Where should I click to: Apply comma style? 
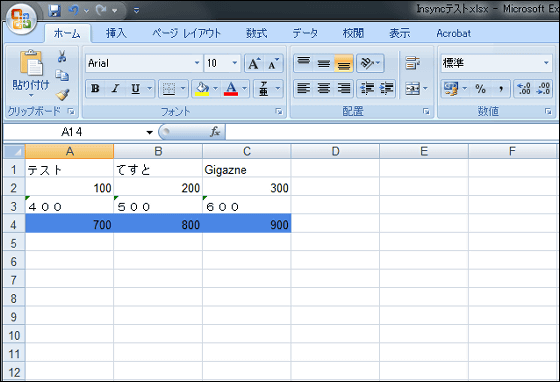pyautogui.click(x=501, y=89)
